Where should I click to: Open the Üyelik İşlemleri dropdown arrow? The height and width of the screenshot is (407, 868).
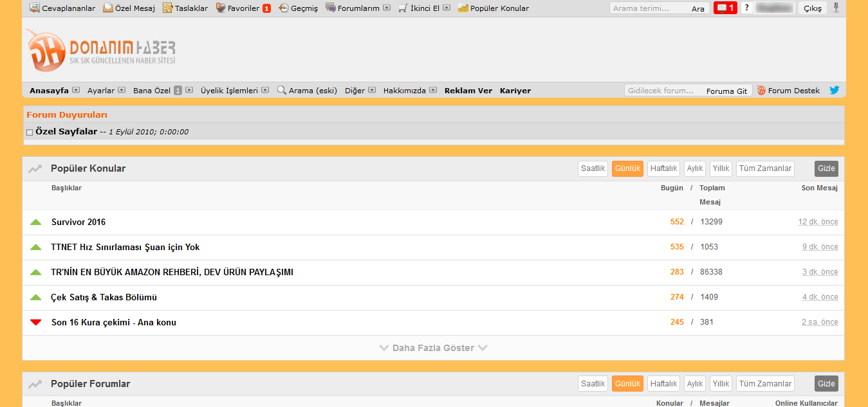click(x=265, y=91)
